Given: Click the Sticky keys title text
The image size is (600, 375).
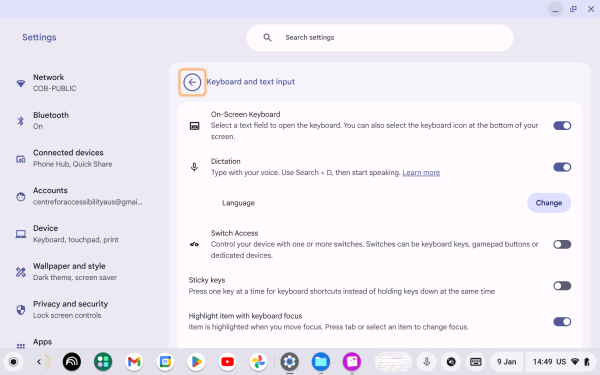Looking at the screenshot, I should click(x=207, y=280).
